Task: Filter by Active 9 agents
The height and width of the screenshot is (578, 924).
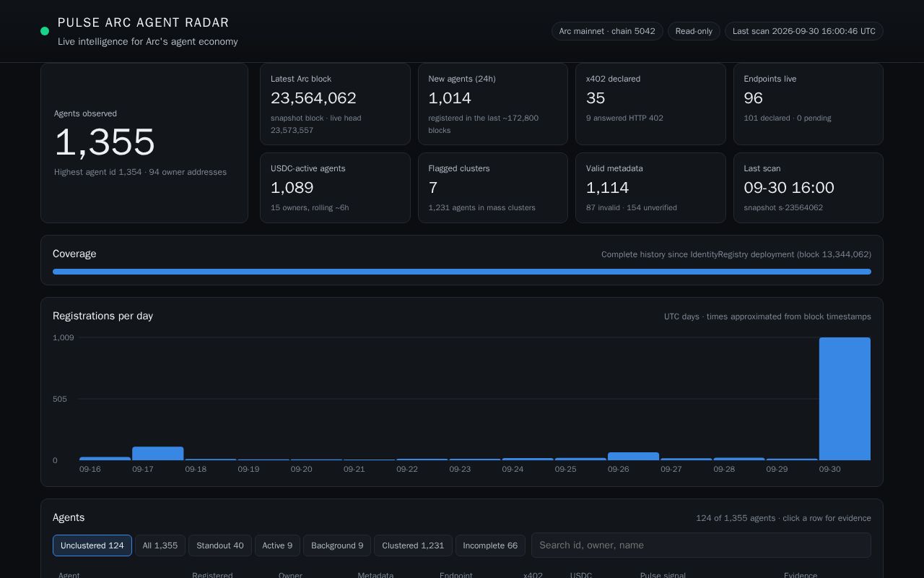Action: point(277,545)
